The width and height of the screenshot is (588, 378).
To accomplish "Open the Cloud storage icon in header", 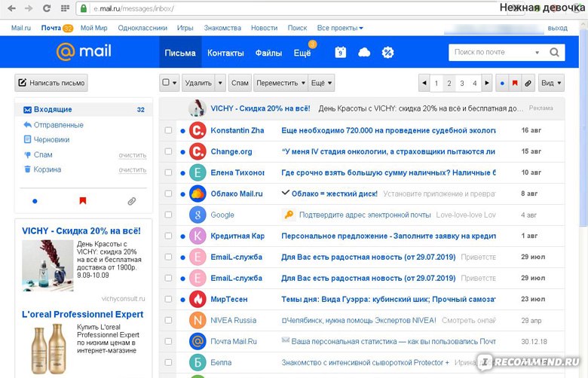I will (x=364, y=53).
